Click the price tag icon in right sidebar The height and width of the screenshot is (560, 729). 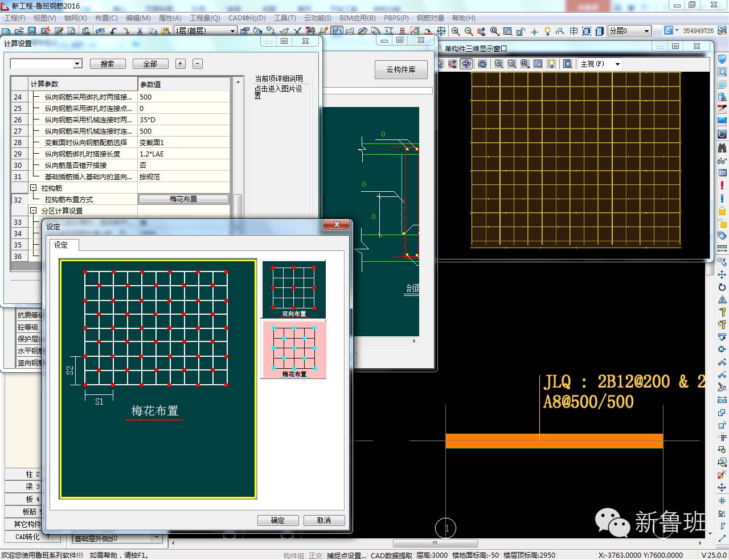pos(722,235)
